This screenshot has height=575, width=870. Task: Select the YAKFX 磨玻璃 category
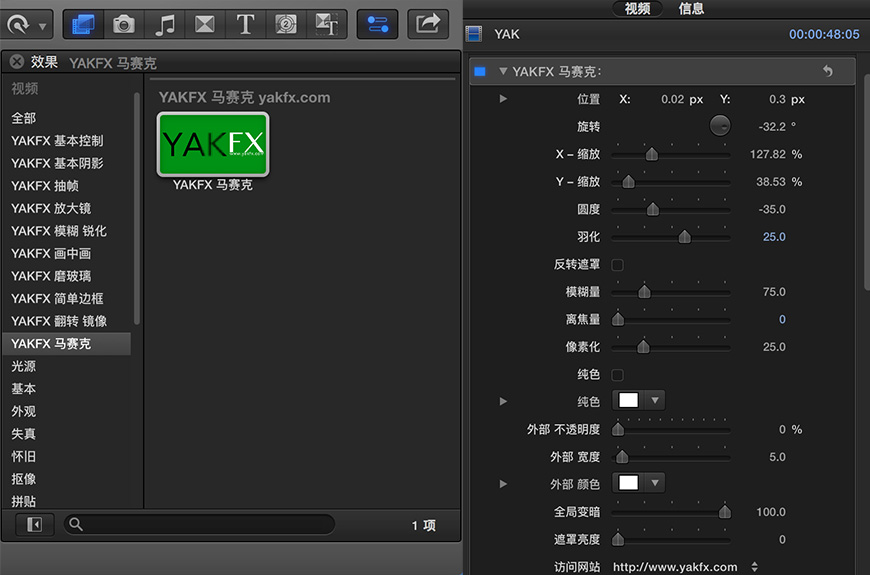(51, 276)
